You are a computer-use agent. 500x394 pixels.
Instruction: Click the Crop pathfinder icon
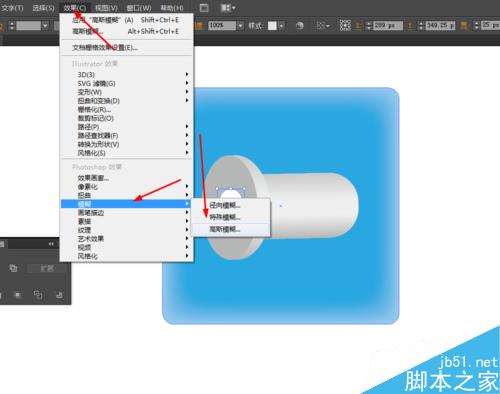[x=18, y=295]
